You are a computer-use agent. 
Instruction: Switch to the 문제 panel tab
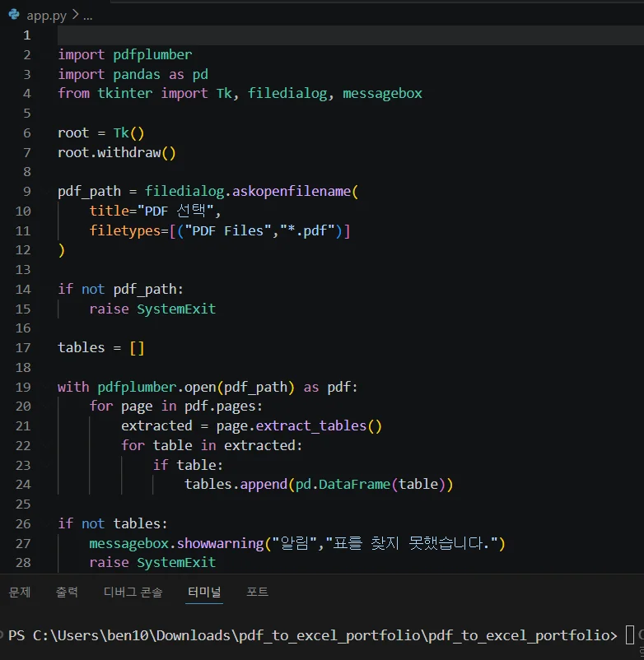20,592
